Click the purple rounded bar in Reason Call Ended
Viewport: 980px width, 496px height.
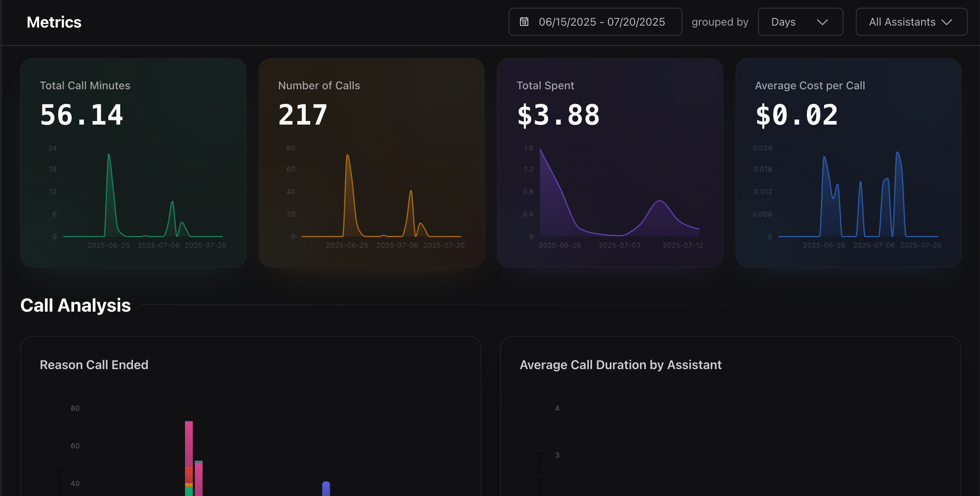[326, 488]
